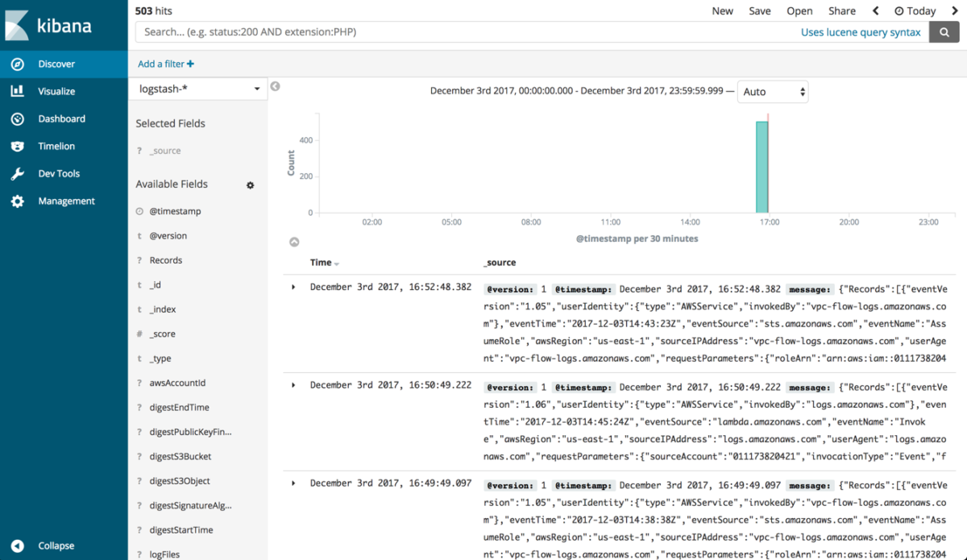Image resolution: width=967 pixels, height=560 pixels.
Task: Click the Management gear icon
Action: 17,201
